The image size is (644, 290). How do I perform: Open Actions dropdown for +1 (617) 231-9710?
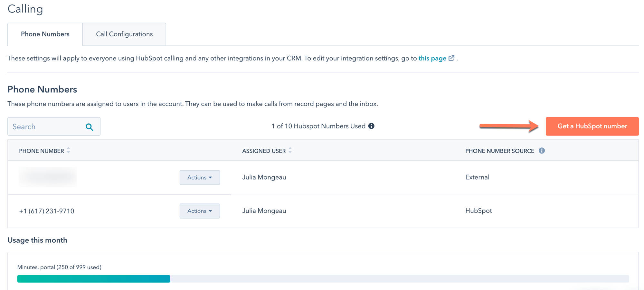(x=200, y=211)
